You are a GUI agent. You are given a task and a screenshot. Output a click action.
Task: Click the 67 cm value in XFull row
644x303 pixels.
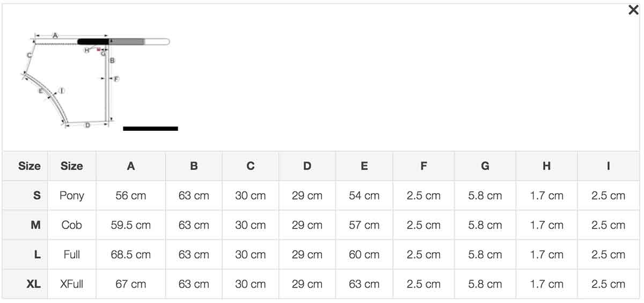coord(131,284)
